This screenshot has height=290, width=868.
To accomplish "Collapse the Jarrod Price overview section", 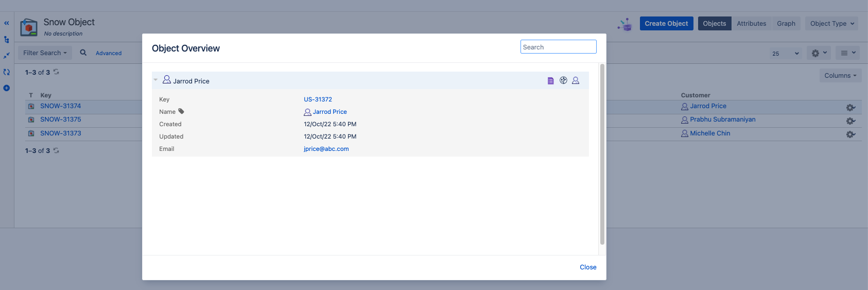I will [155, 80].
